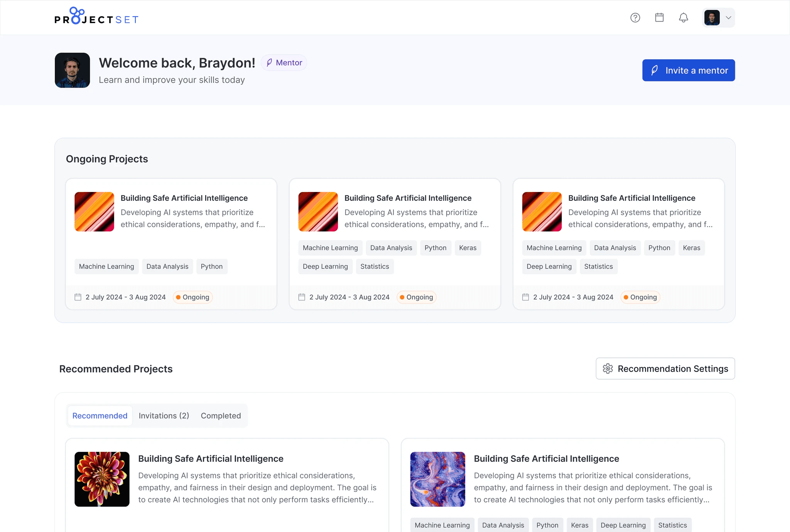Expand the profile menu chevron
The width and height of the screenshot is (790, 532).
728,18
